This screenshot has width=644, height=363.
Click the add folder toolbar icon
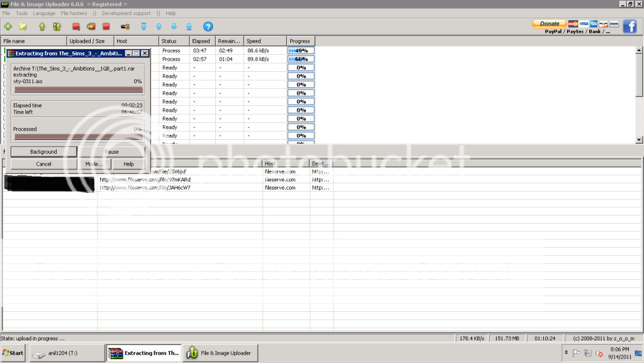(x=23, y=26)
